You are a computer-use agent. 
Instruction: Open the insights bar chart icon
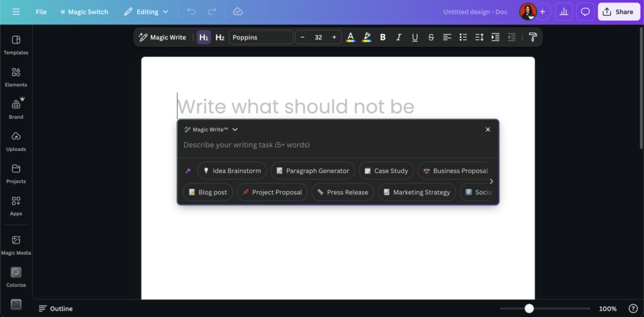564,11
